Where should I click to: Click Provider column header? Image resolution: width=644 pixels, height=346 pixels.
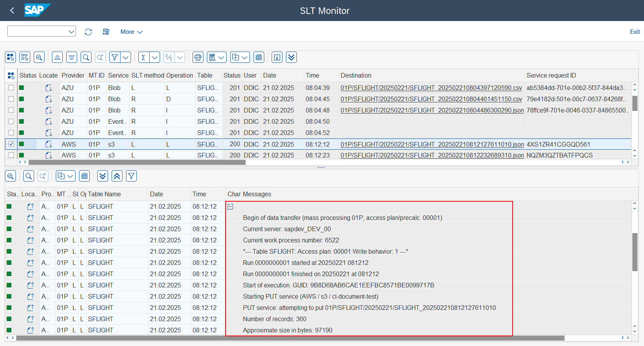coord(73,75)
